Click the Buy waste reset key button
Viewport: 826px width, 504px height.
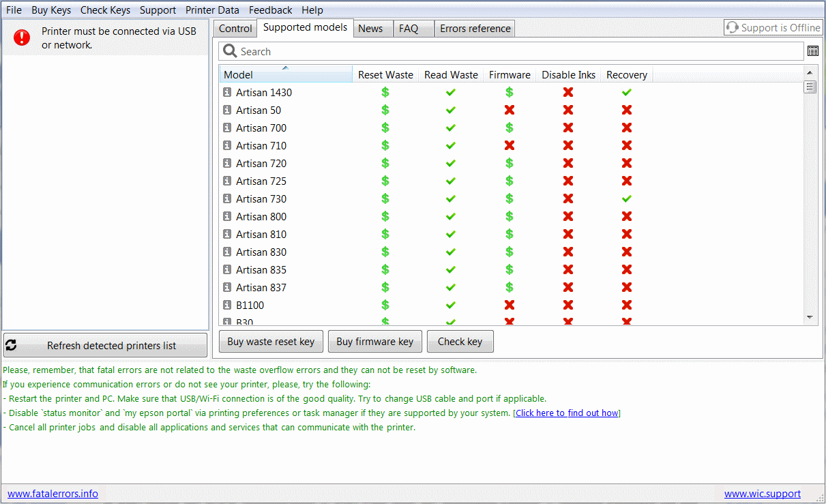[x=271, y=342]
